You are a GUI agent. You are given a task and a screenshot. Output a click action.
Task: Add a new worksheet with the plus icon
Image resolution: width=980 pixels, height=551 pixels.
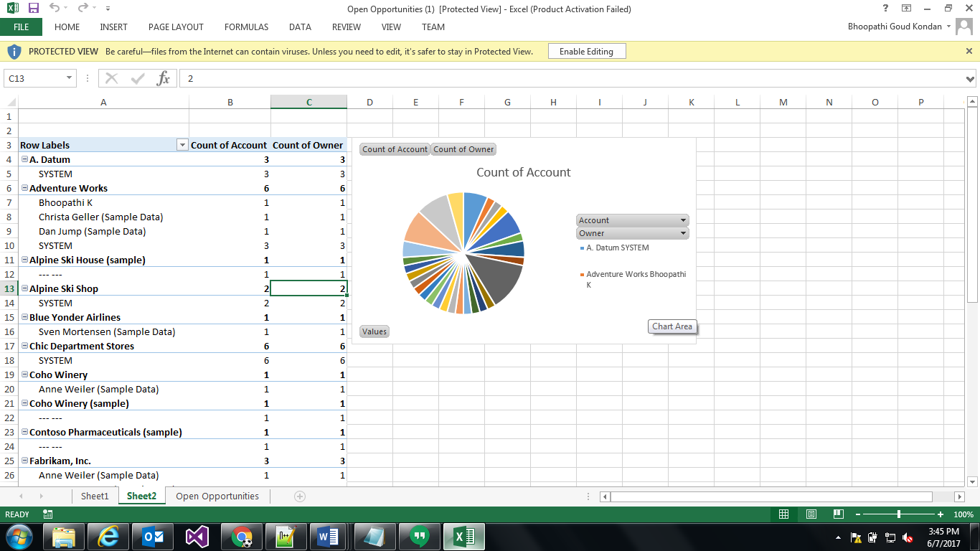point(299,496)
